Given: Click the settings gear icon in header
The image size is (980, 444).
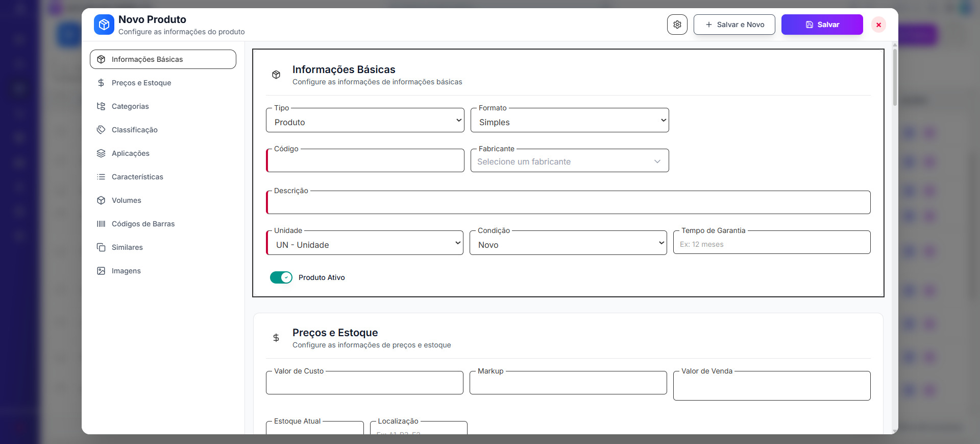Looking at the screenshot, I should pyautogui.click(x=677, y=25).
